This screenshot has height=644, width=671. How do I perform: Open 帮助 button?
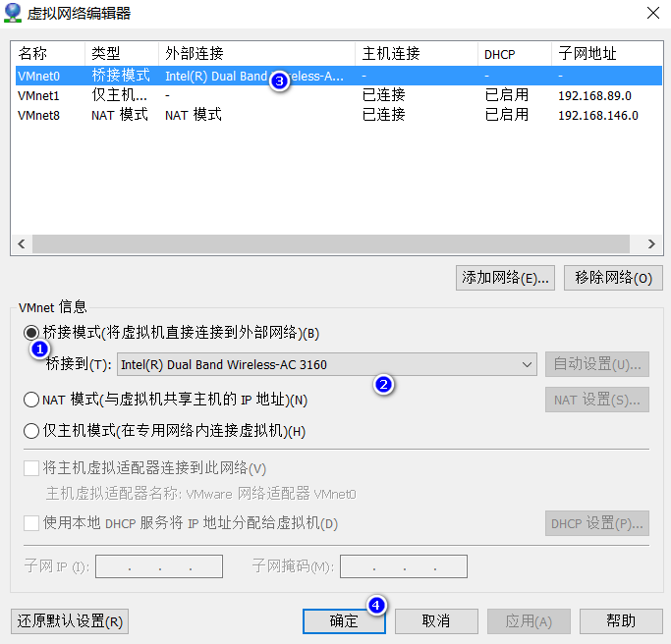pyautogui.click(x=621, y=621)
